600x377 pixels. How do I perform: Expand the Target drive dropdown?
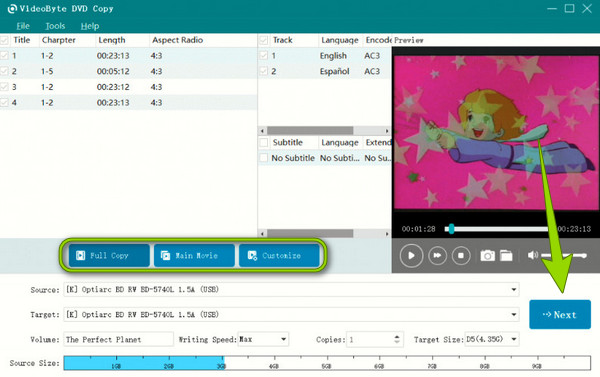pos(514,315)
